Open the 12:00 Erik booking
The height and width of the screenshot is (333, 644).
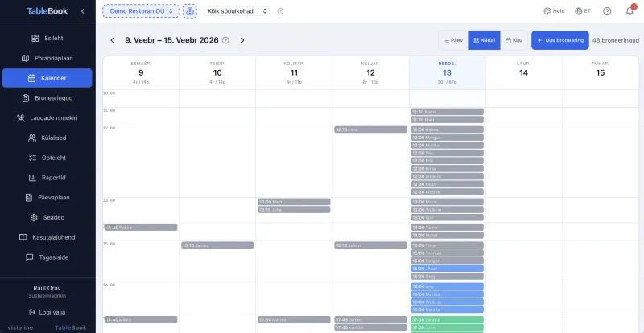[448, 161]
